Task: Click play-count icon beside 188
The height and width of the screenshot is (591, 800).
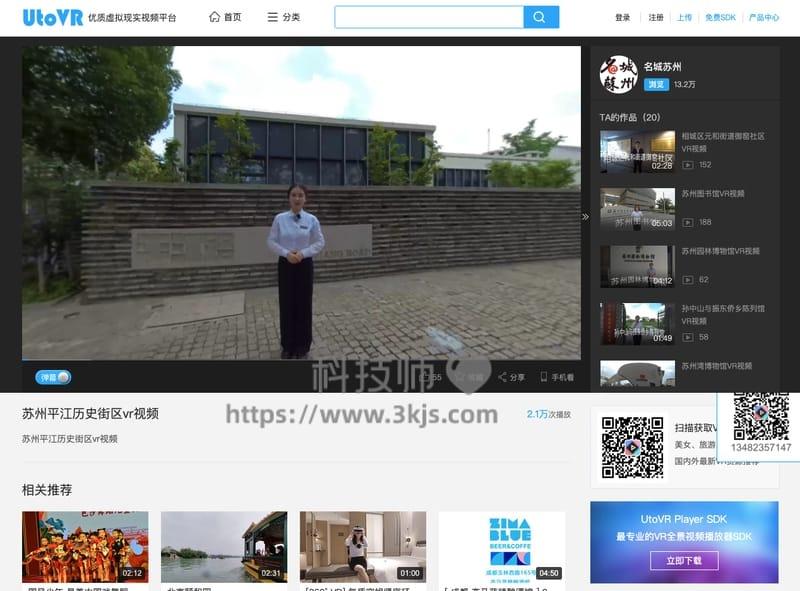Action: [688, 223]
